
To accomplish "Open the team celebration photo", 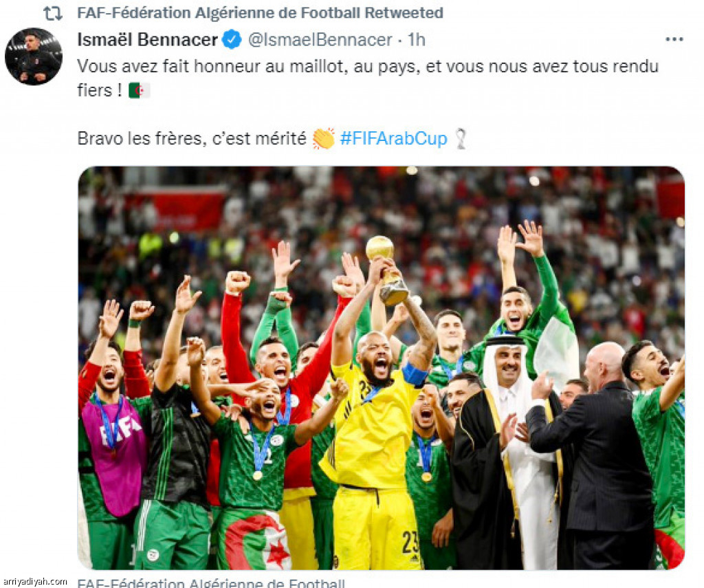I will click(381, 368).
